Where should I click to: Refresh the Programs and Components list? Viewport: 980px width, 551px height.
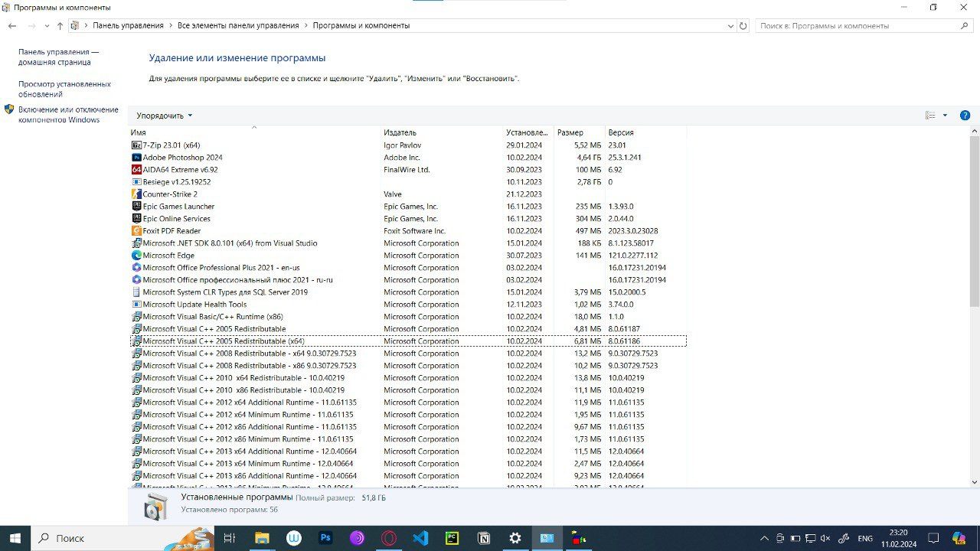coord(743,25)
